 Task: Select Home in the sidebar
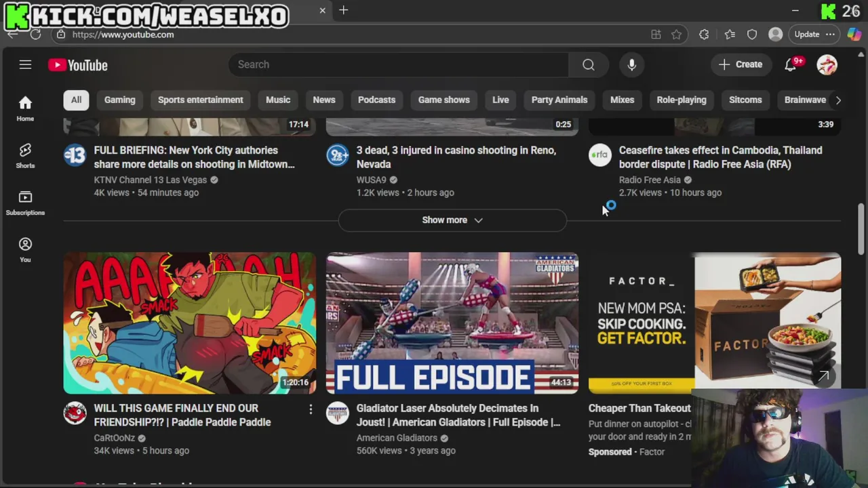point(25,108)
